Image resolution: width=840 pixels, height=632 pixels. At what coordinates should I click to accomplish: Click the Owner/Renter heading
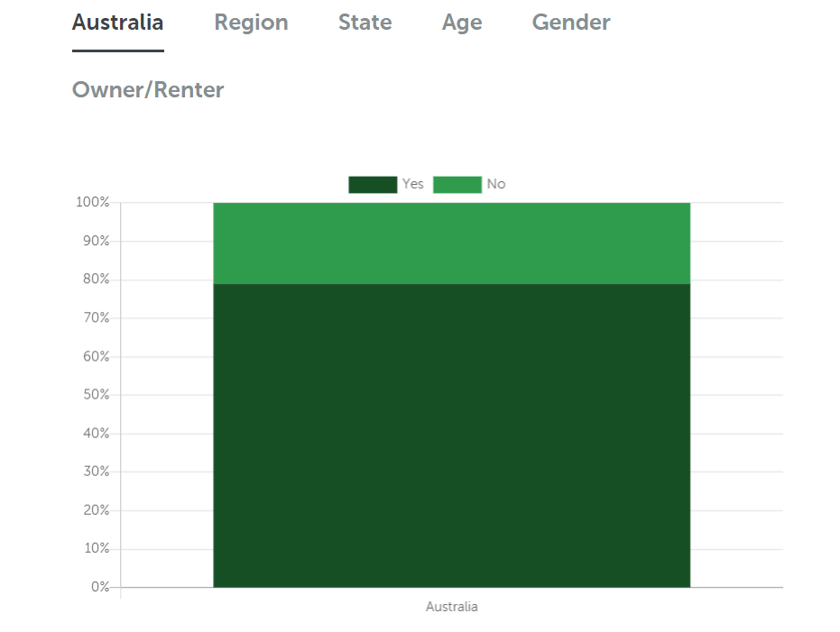(x=147, y=89)
